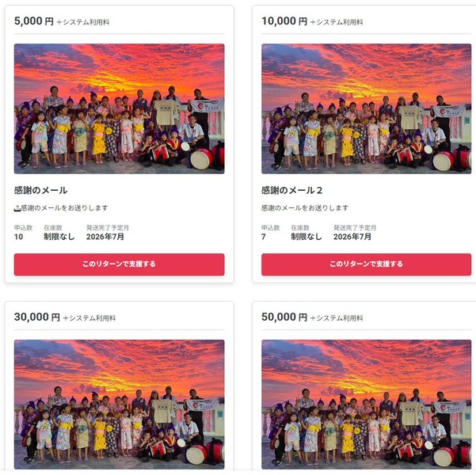Click the 30,000 円 price heading
The height and width of the screenshot is (475, 476).
coord(36,317)
